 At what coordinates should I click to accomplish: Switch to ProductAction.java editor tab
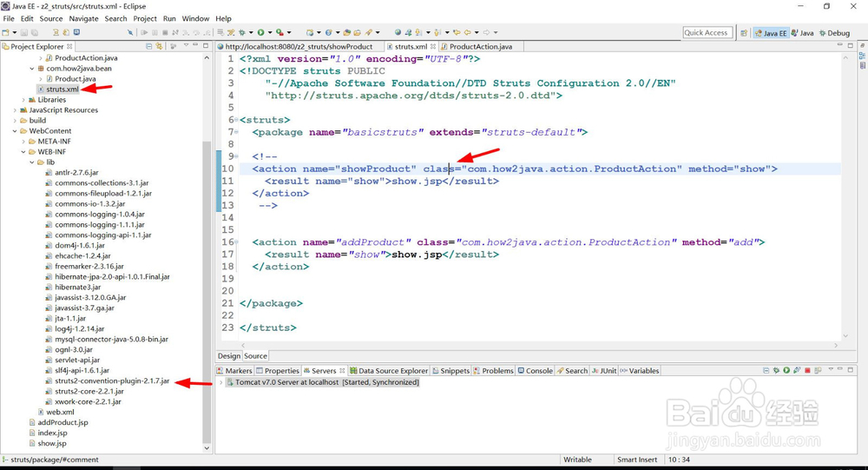coord(481,47)
